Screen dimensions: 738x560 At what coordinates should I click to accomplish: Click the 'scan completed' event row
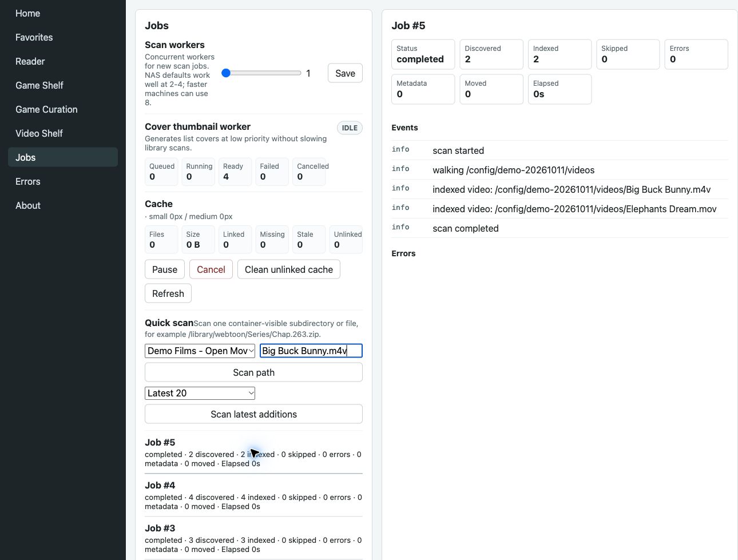[x=560, y=228]
